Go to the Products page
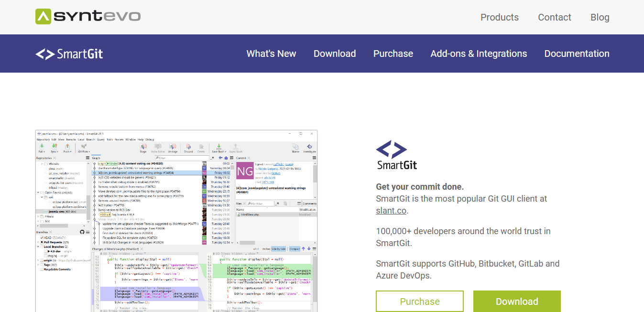 (500, 17)
